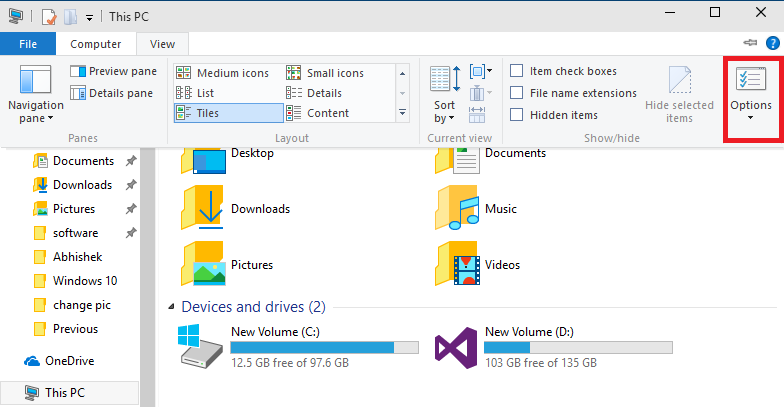Turn on the Preview pane
Viewport: 784px width, 407px height.
click(113, 71)
